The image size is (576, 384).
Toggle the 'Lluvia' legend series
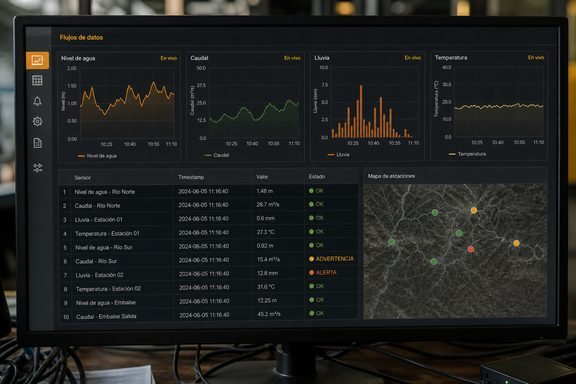click(338, 155)
